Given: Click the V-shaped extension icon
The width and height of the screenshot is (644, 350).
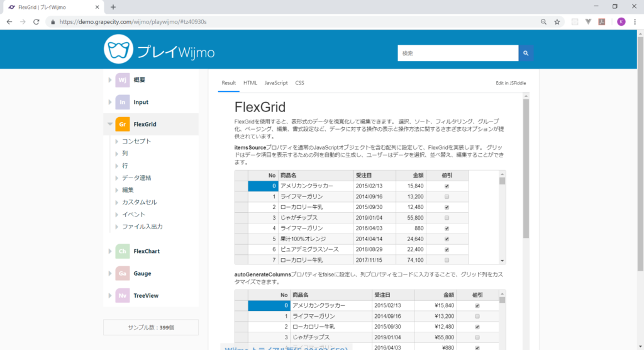Looking at the screenshot, I should click(x=588, y=22).
